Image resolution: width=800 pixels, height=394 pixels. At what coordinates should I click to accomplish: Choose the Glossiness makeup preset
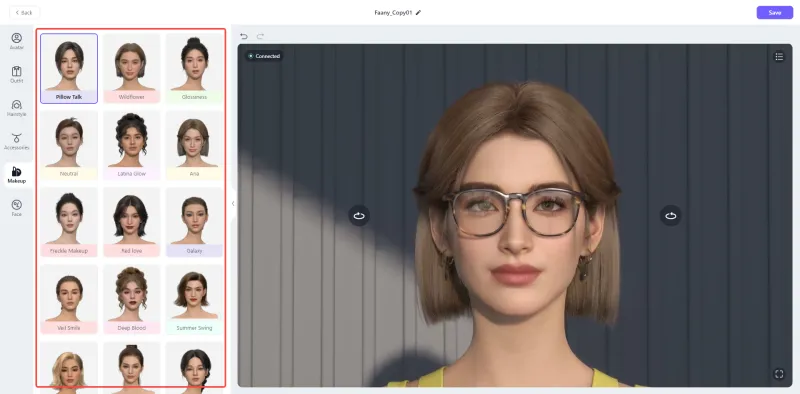pos(194,68)
